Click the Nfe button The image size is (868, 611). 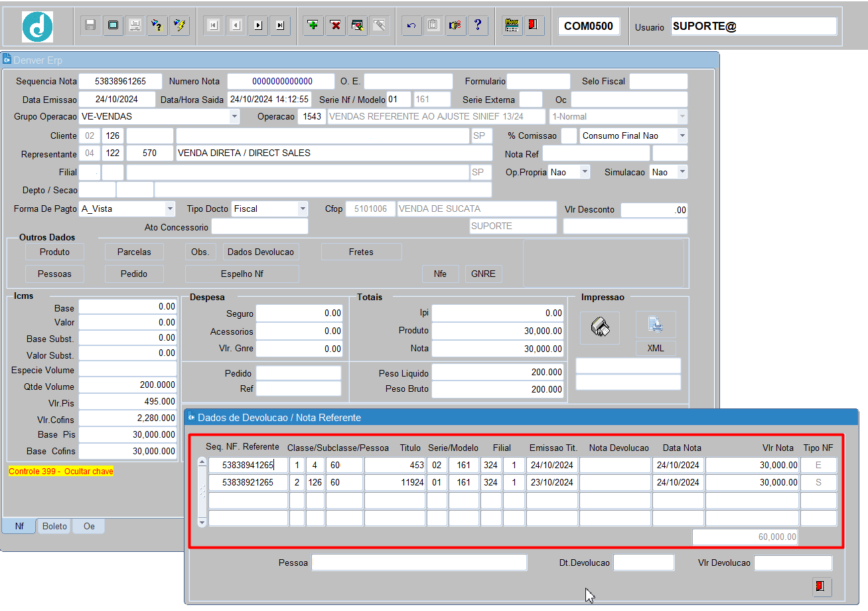[x=440, y=274]
